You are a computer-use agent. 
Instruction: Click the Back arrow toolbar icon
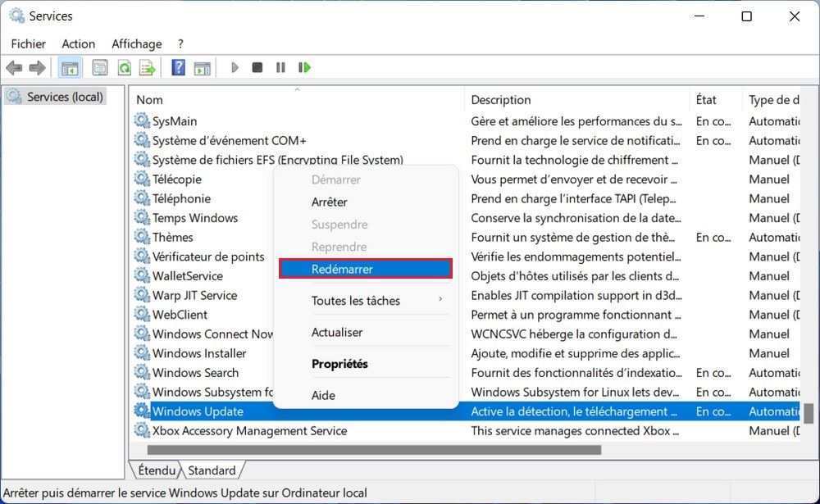(14, 67)
